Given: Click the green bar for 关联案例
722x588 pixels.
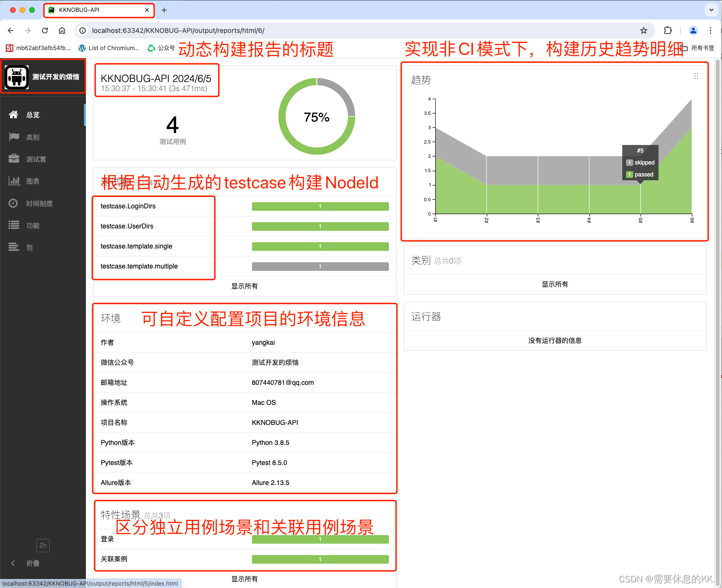Looking at the screenshot, I should click(320, 559).
